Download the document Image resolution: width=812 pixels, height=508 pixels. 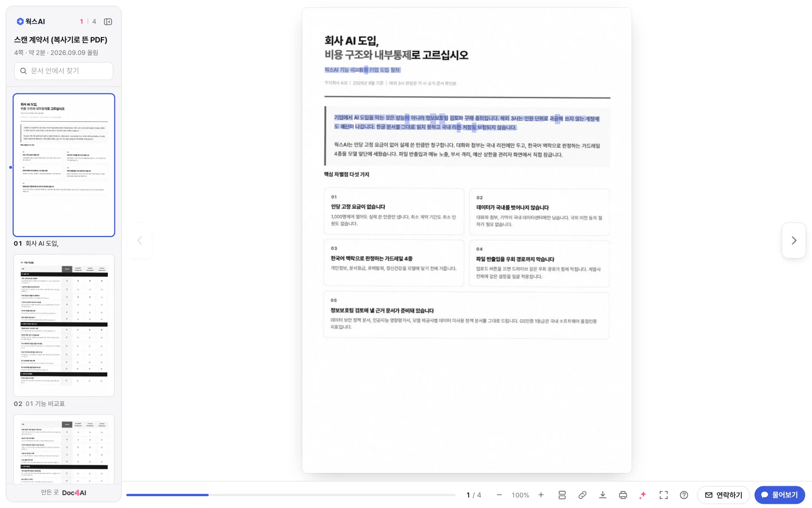click(x=603, y=495)
